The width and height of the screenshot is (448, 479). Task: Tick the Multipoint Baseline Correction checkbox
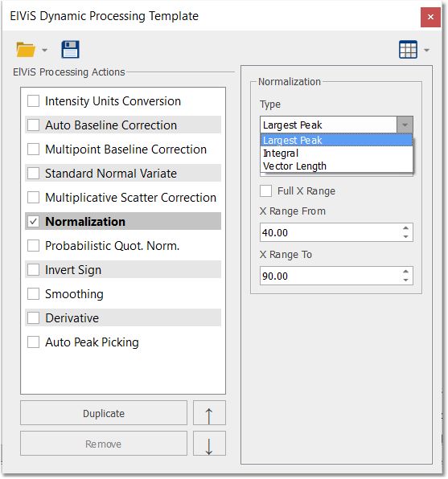[33, 149]
